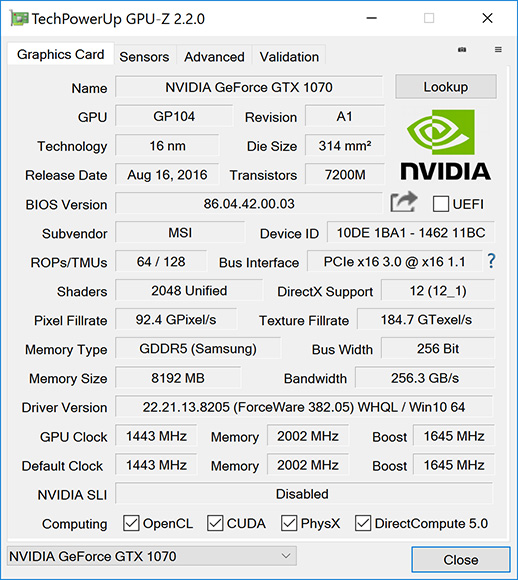Image resolution: width=518 pixels, height=580 pixels.
Task: Click the Driver Version ForceWare 382.05 field
Action: (x=304, y=407)
